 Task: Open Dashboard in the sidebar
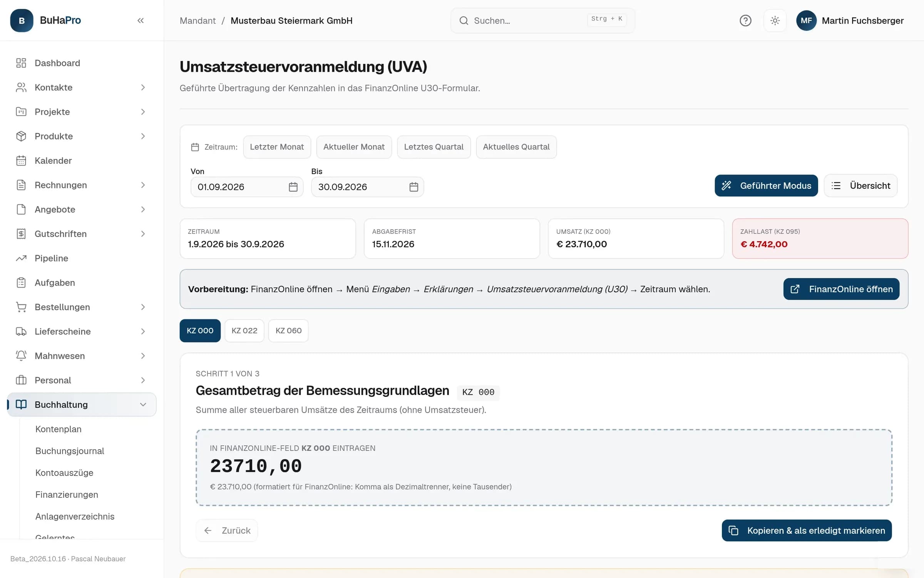click(82, 63)
